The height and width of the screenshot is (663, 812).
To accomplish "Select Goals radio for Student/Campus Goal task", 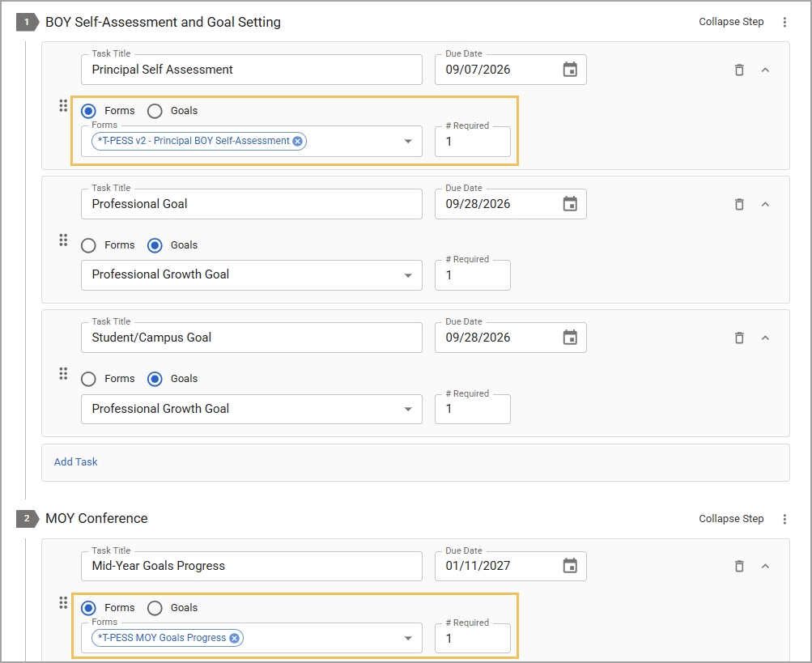I will [x=155, y=379].
